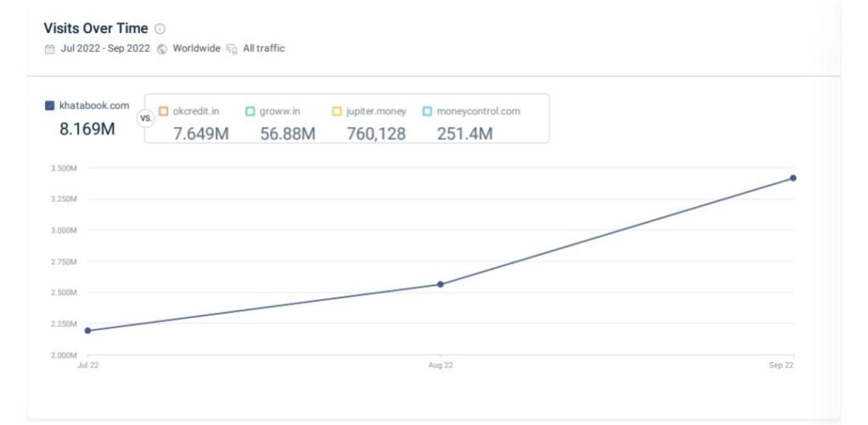Uncheck the khatabook.com checkbox
Screen dimensions: 868x425
(50, 105)
